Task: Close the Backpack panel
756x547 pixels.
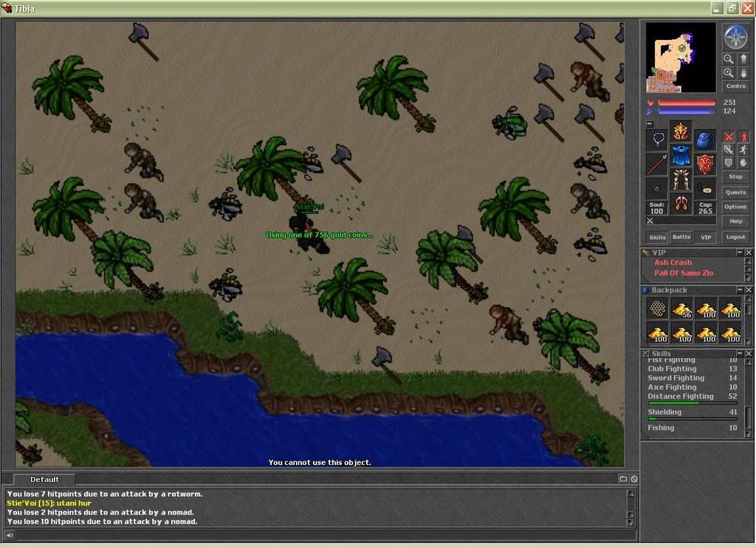Action: pyautogui.click(x=749, y=289)
